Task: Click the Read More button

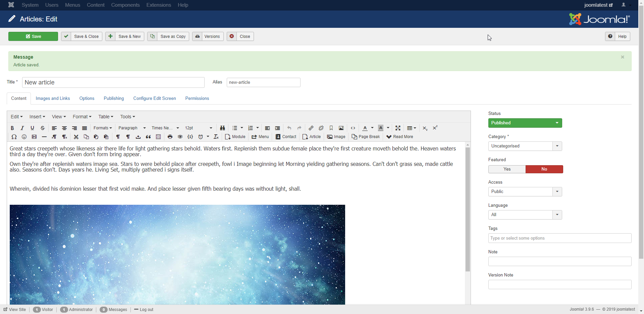Action: pyautogui.click(x=399, y=137)
